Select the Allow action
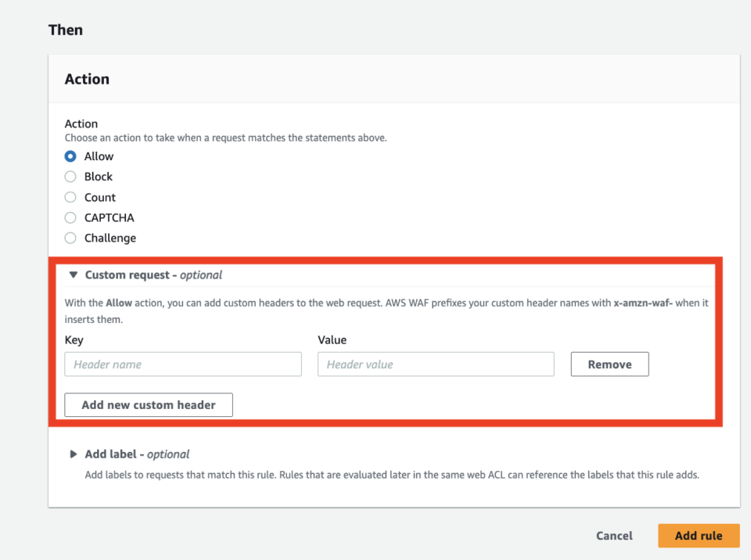This screenshot has width=751, height=560. click(70, 156)
